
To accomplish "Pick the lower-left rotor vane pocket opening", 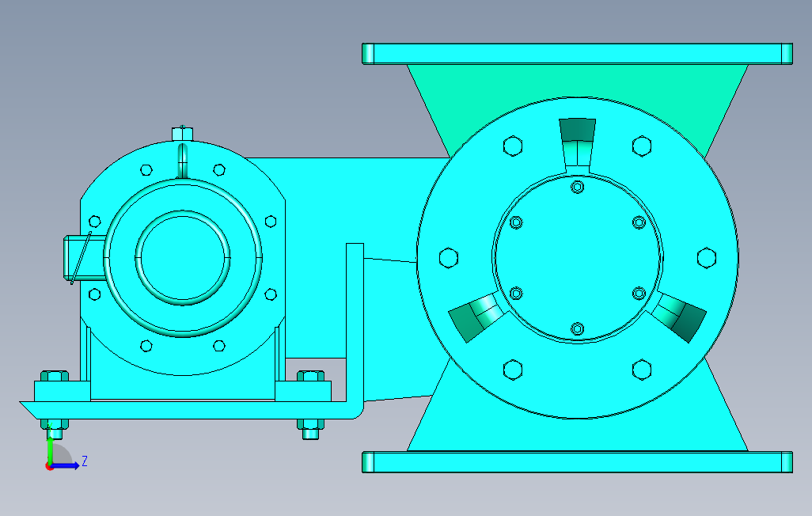I will pos(477,317).
